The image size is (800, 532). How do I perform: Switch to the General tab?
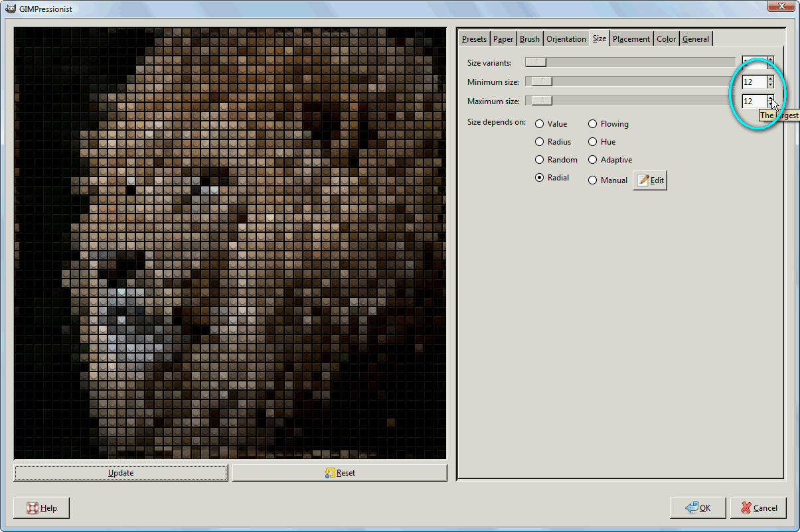click(696, 39)
